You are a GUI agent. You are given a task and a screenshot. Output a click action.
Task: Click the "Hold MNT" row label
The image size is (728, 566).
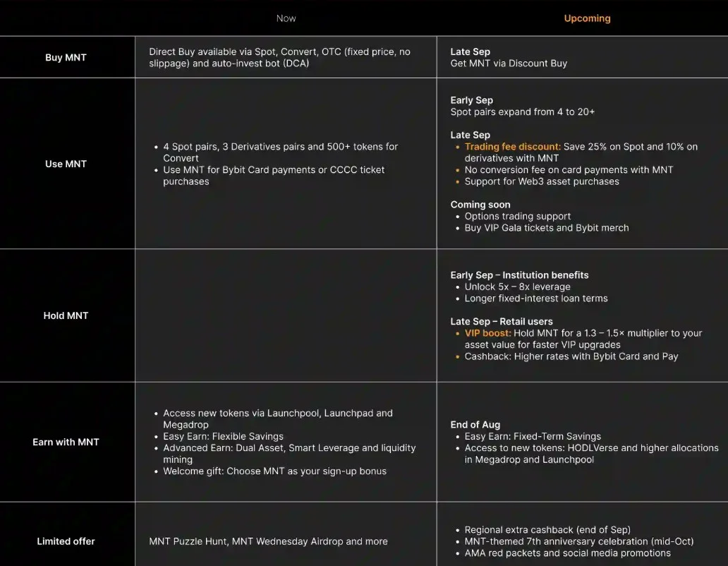(66, 315)
